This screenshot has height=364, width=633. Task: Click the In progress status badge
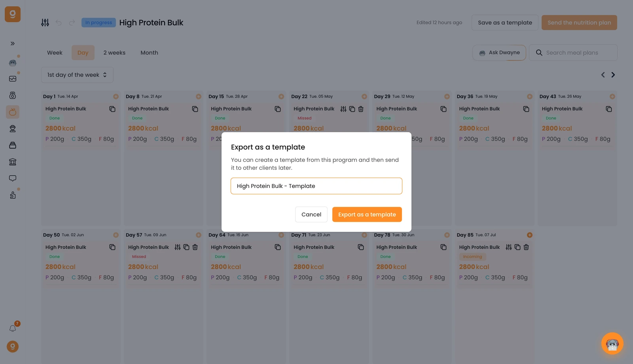99,23
